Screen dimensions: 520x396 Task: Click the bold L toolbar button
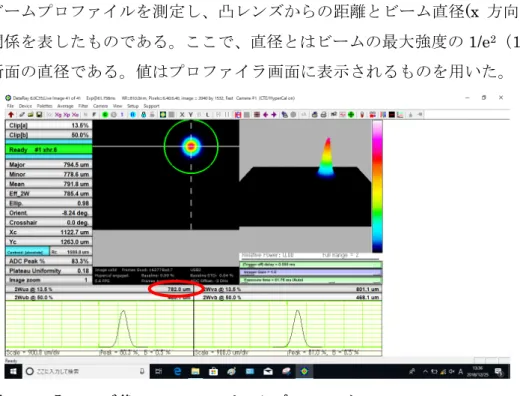pyautogui.click(x=207, y=115)
